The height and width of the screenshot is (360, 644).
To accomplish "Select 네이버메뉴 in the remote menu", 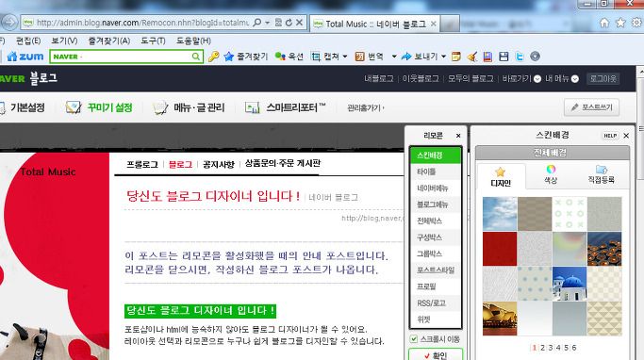I will pyautogui.click(x=436, y=188).
